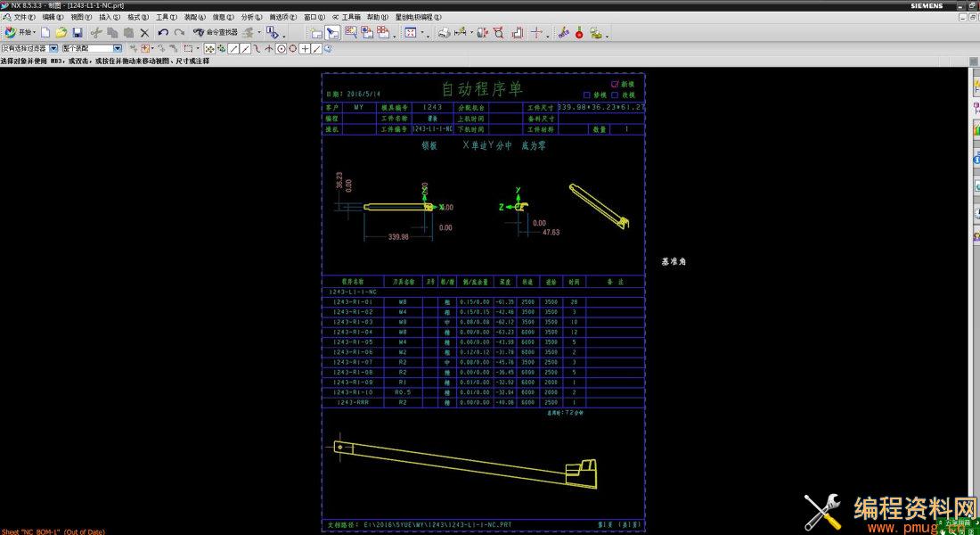Open the 首选项 Preferences menu
The width and height of the screenshot is (980, 535).
282,17
